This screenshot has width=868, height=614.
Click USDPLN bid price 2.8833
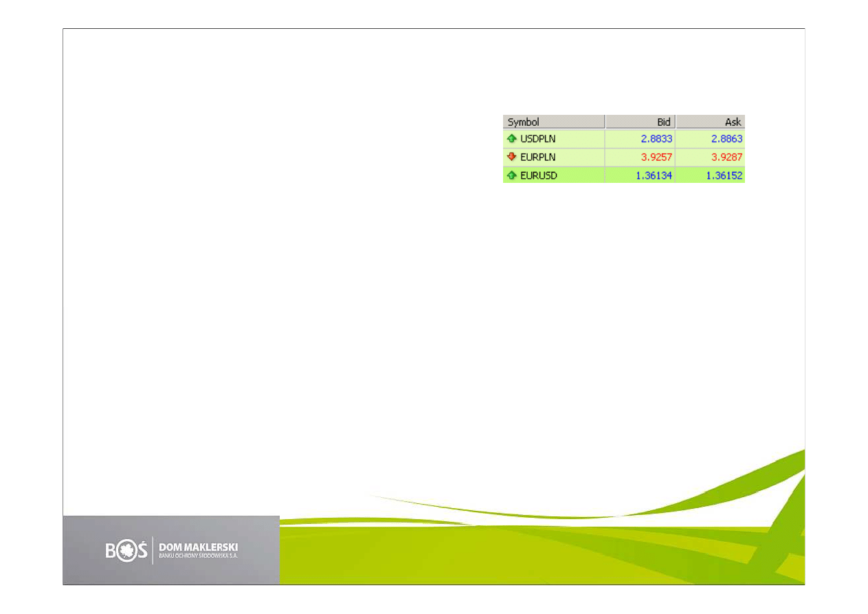(656, 139)
